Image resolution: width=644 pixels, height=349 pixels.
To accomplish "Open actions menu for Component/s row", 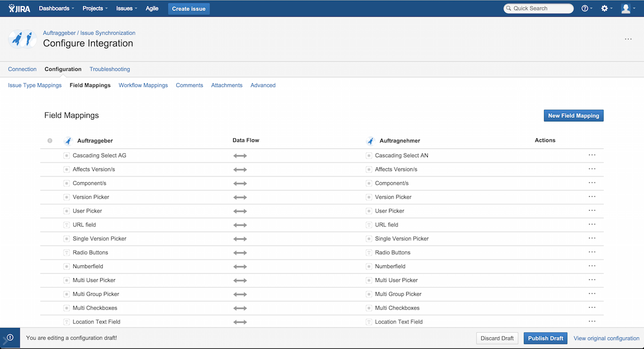I will point(592,183).
